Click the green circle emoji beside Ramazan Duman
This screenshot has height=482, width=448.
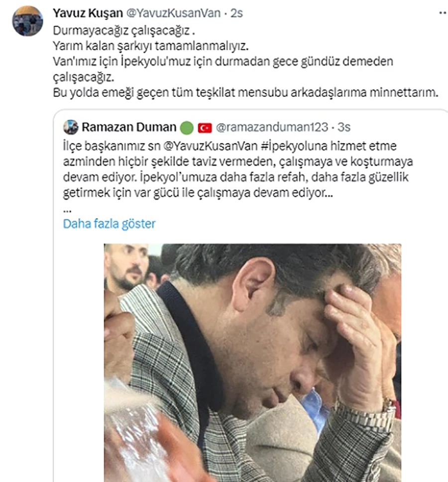pos(187,128)
